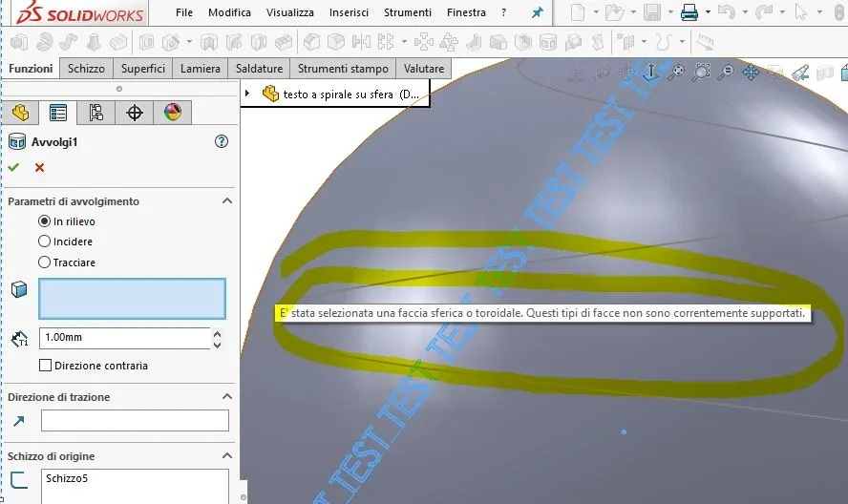Screen dimensions: 848x504
Task: Open the Curves dropdown arrow
Action: tap(682, 42)
